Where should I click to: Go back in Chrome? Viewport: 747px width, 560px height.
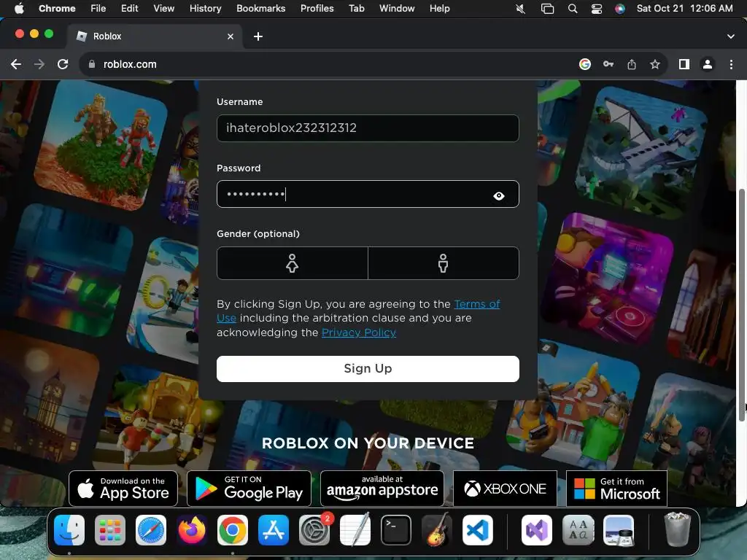[16, 64]
